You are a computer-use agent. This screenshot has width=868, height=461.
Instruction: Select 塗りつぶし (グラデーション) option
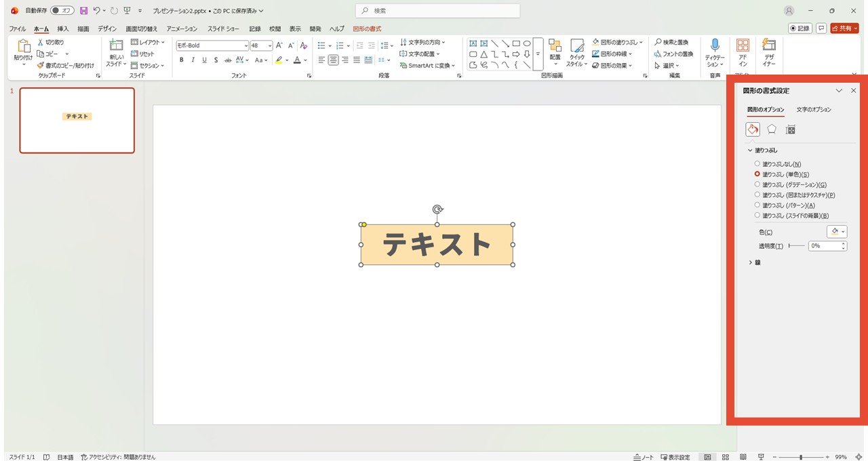(757, 184)
